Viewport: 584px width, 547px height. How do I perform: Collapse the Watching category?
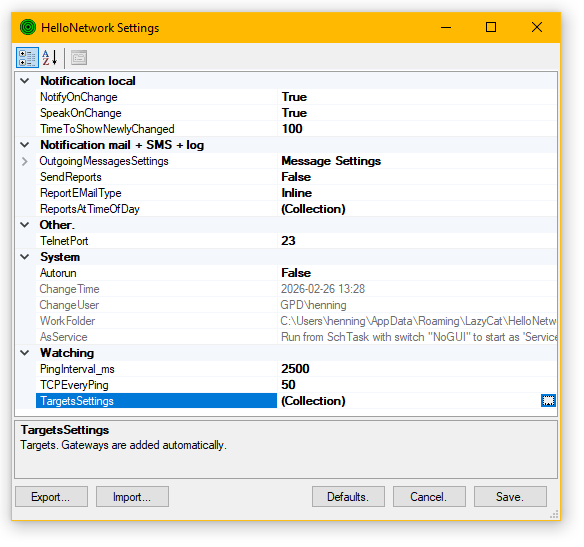click(25, 353)
